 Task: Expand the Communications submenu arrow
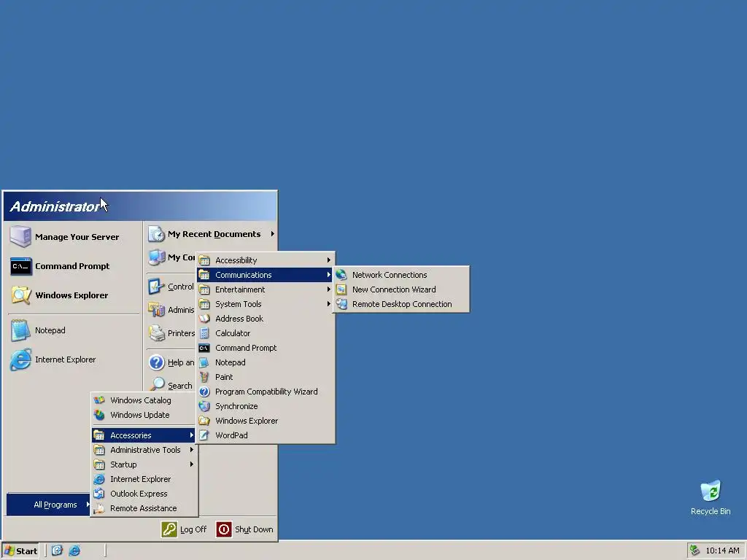(329, 275)
